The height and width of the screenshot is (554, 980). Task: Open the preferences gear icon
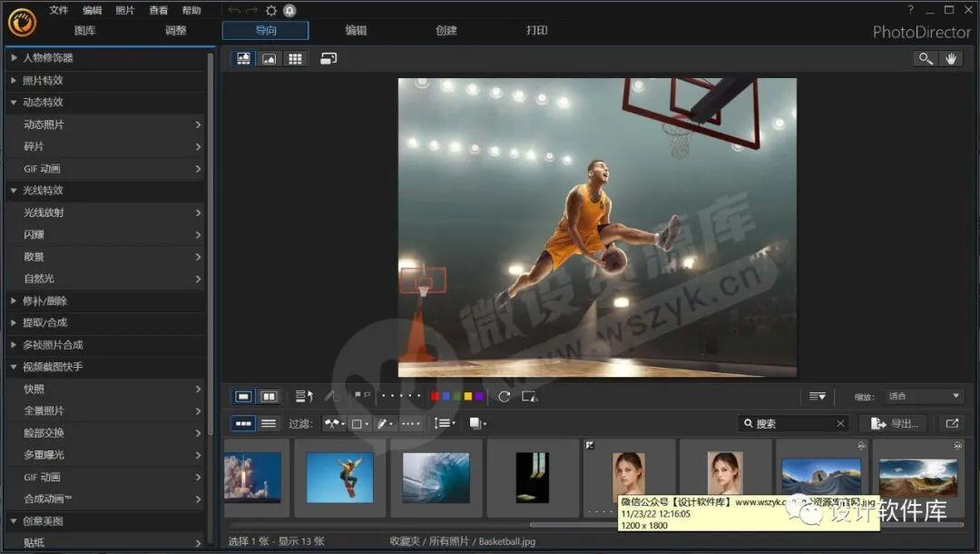pyautogui.click(x=270, y=10)
